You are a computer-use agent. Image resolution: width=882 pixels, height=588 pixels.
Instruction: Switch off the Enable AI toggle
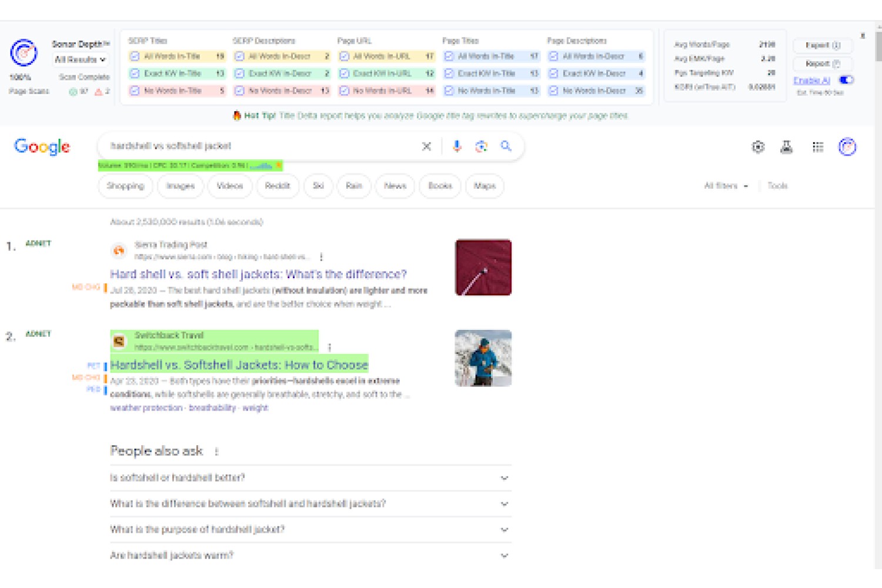(x=846, y=80)
